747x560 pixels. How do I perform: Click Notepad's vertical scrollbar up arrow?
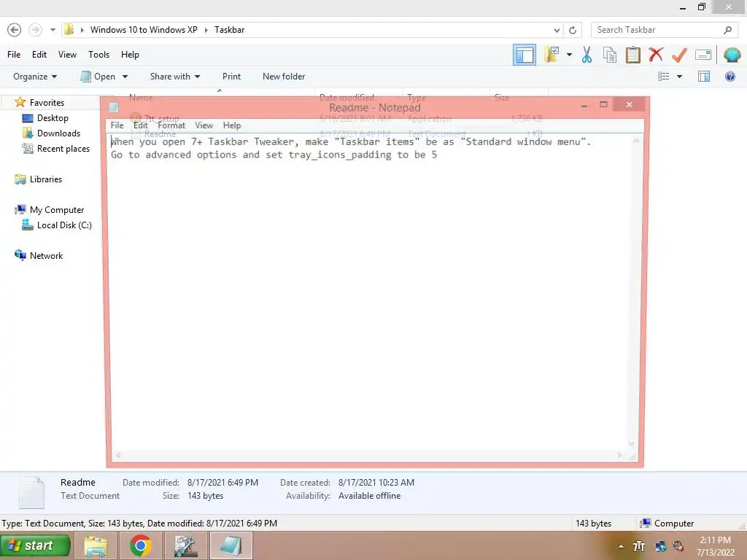pos(636,141)
